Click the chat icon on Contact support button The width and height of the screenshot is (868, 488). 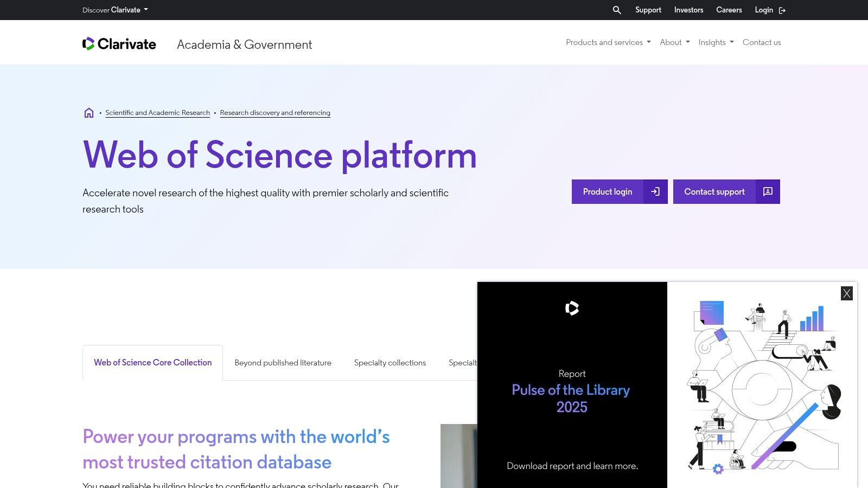[x=768, y=191]
